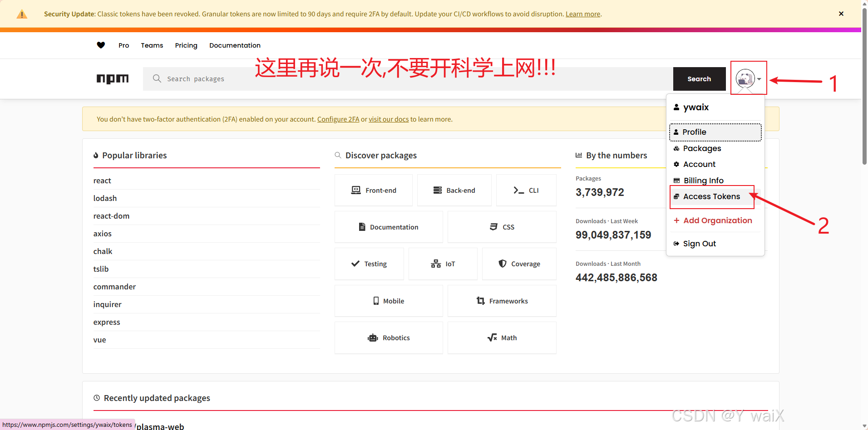The width and height of the screenshot is (868, 430).
Task: Click the Access Tokens coin stack icon
Action: (676, 196)
